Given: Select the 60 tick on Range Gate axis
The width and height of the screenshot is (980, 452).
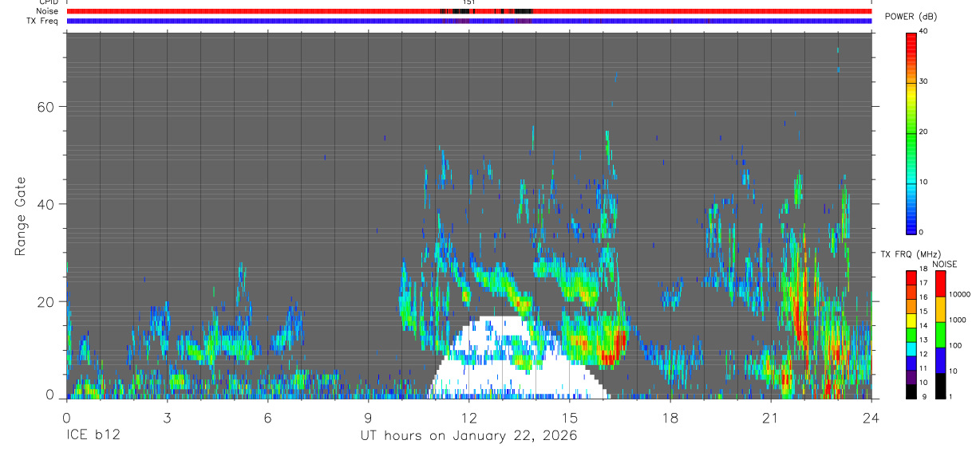Looking at the screenshot, I should coord(47,107).
